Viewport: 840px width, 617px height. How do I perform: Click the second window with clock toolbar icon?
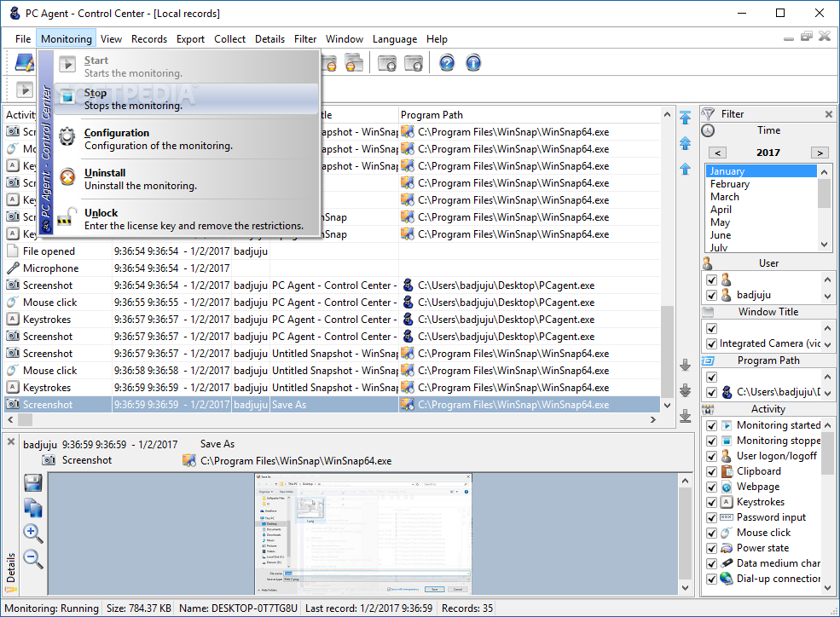(x=414, y=63)
